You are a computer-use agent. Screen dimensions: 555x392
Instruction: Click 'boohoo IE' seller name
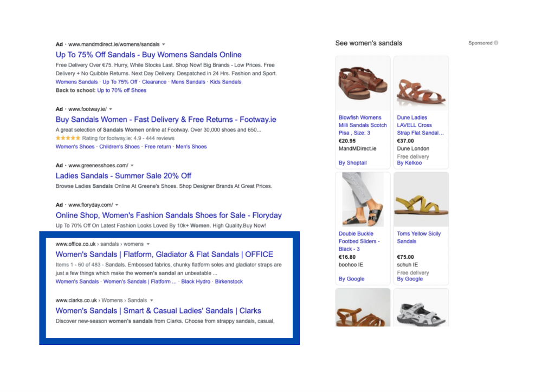point(351,265)
